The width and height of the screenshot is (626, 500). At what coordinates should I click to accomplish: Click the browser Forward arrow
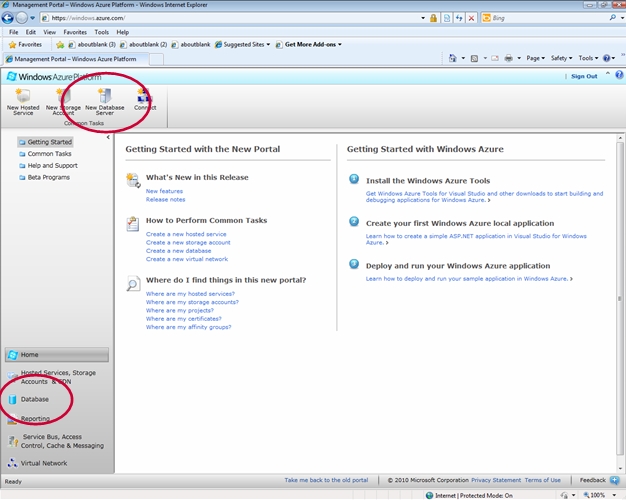[x=22, y=18]
